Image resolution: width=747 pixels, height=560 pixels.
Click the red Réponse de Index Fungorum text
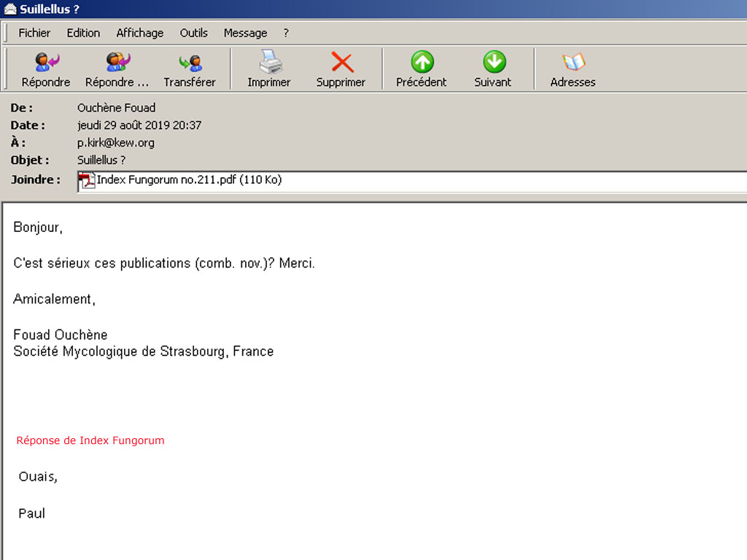(90, 440)
